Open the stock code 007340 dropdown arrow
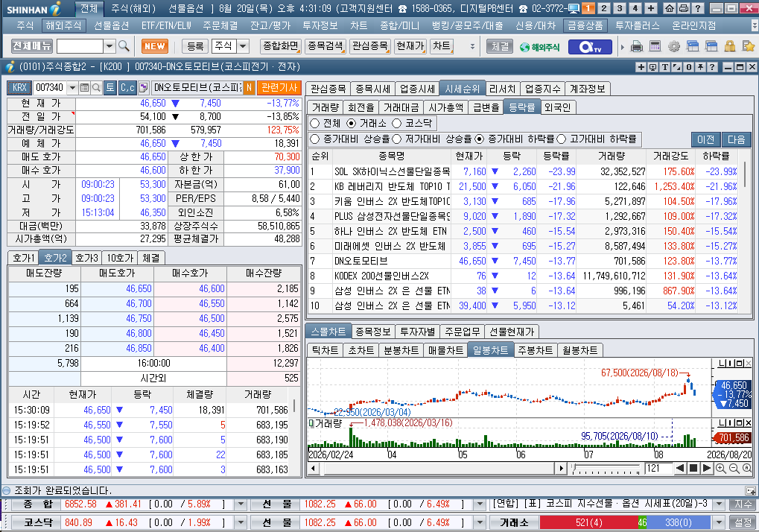This screenshot has height=532, width=759. click(72, 88)
